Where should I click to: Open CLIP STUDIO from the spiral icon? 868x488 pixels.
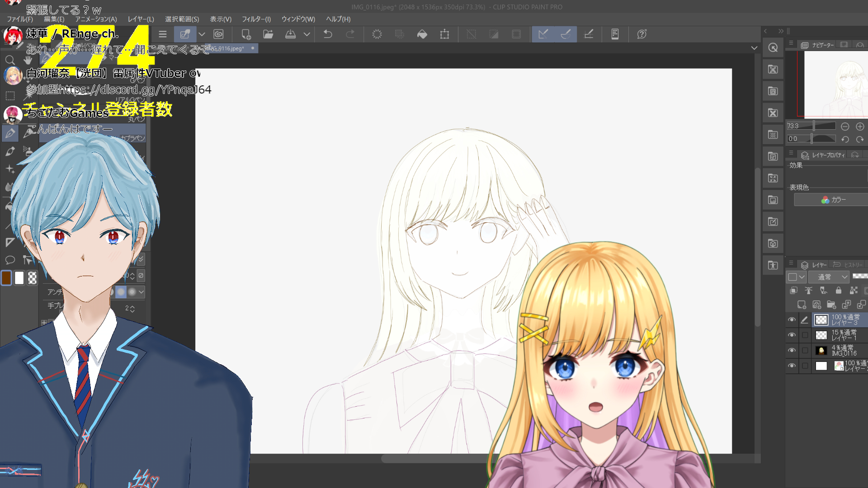pos(218,34)
